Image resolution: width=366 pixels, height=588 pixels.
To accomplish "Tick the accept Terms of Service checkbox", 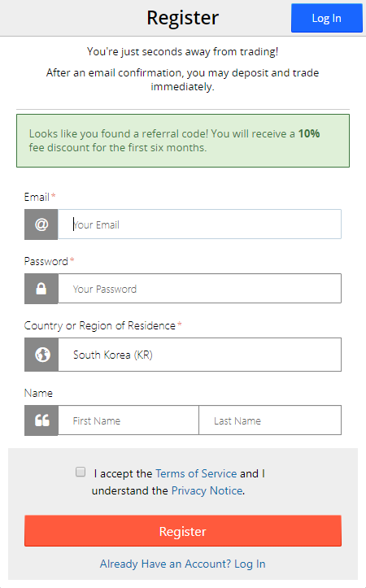I will pyautogui.click(x=81, y=472).
